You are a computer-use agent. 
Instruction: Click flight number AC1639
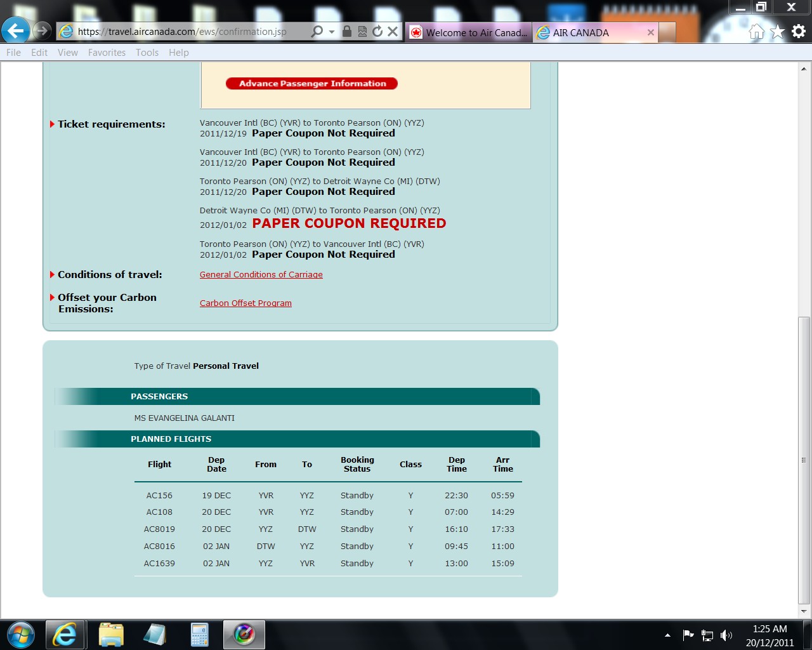[x=159, y=564]
